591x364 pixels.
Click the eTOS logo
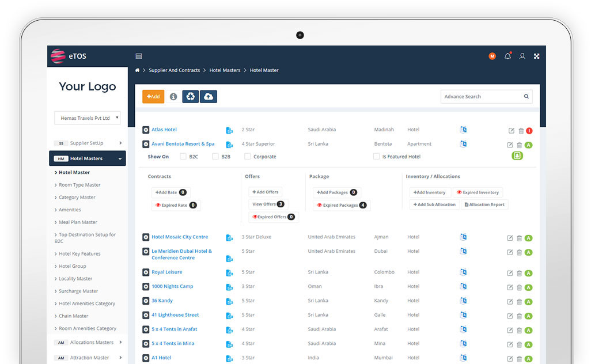(69, 56)
